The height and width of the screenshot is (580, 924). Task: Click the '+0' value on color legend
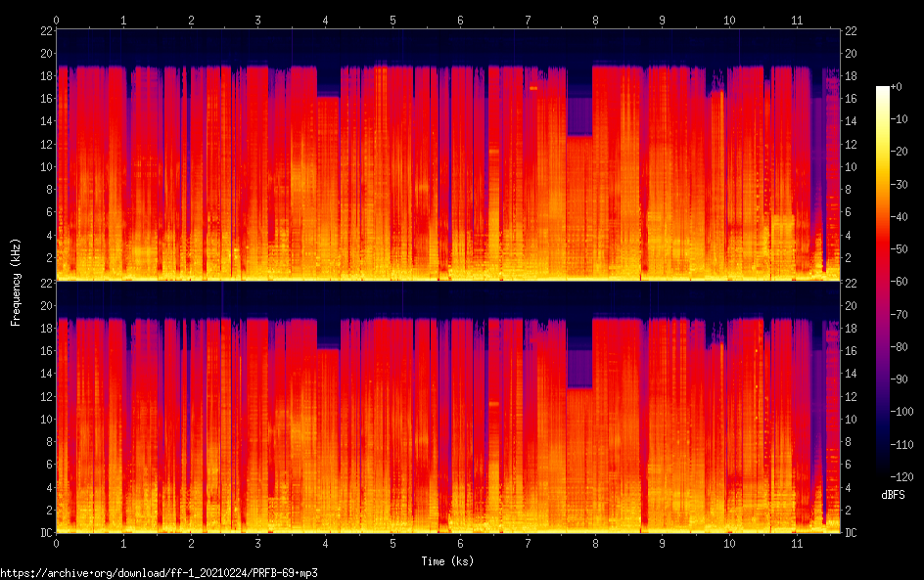[897, 86]
